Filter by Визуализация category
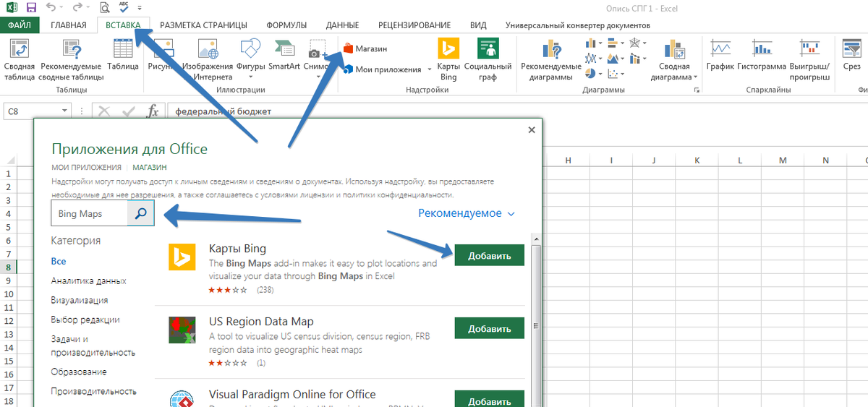 pyautogui.click(x=80, y=300)
